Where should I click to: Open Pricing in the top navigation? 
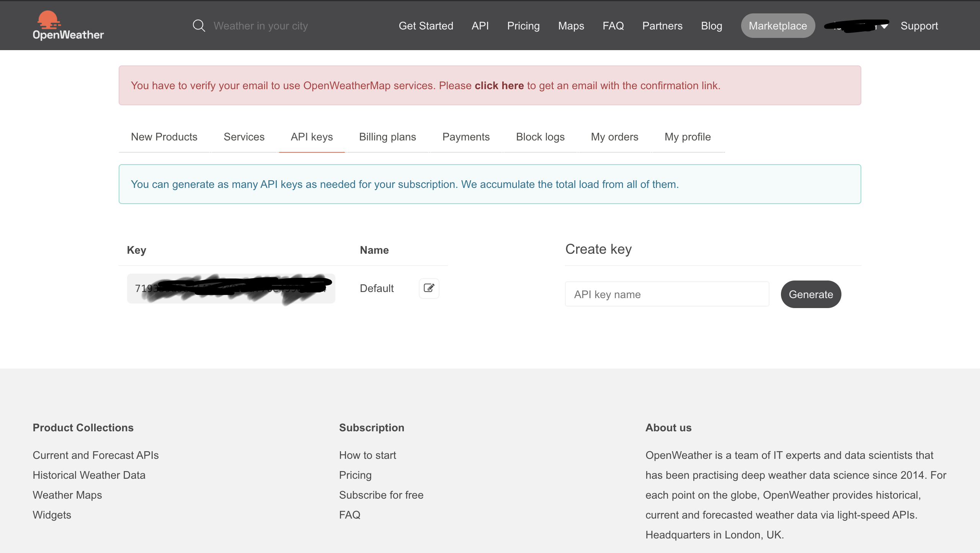523,26
